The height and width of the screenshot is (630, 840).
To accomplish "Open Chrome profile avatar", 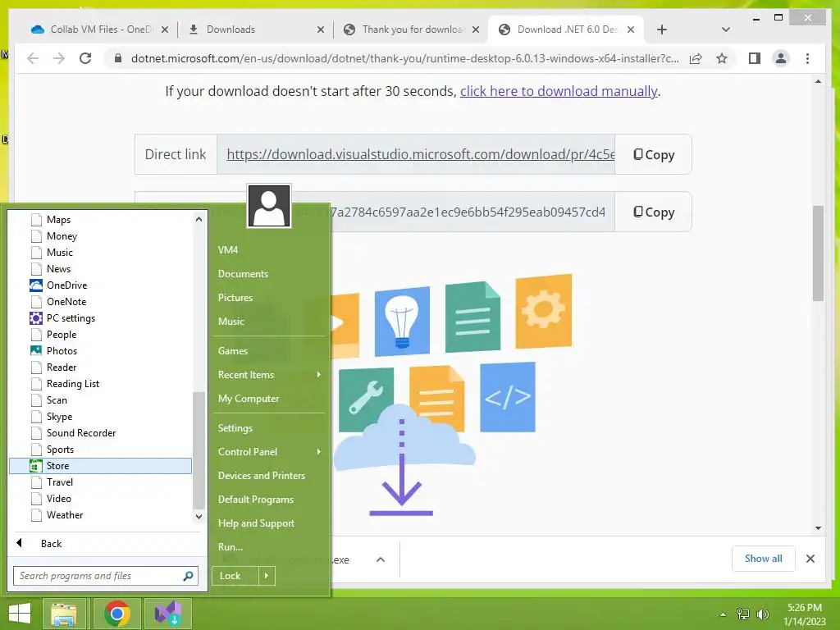I will 781,58.
